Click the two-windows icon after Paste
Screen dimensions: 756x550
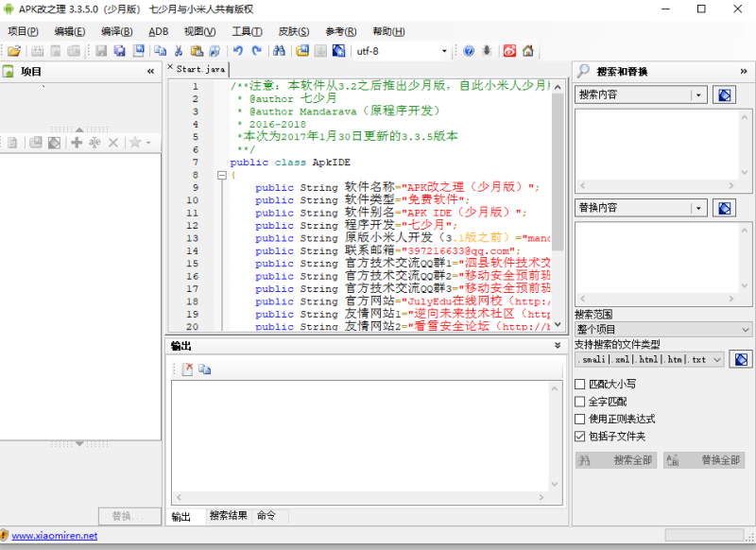coord(215,51)
